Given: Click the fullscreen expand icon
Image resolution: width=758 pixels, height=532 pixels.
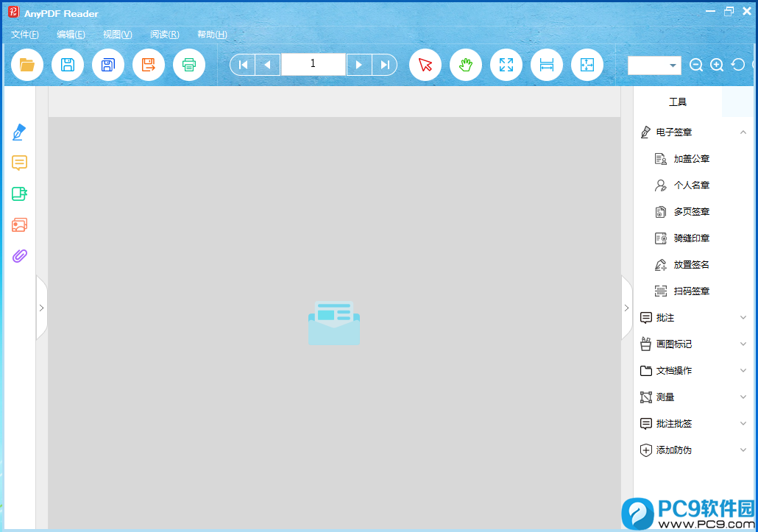Looking at the screenshot, I should tap(506, 65).
